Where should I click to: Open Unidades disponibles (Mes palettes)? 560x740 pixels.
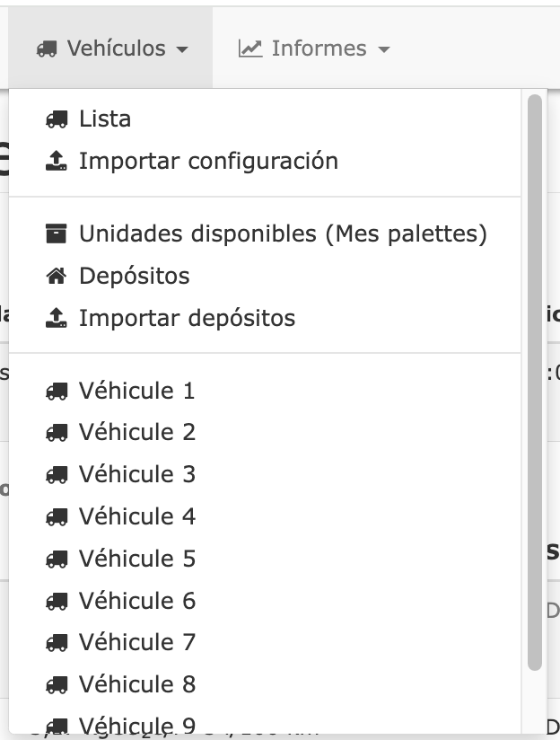pos(283,234)
